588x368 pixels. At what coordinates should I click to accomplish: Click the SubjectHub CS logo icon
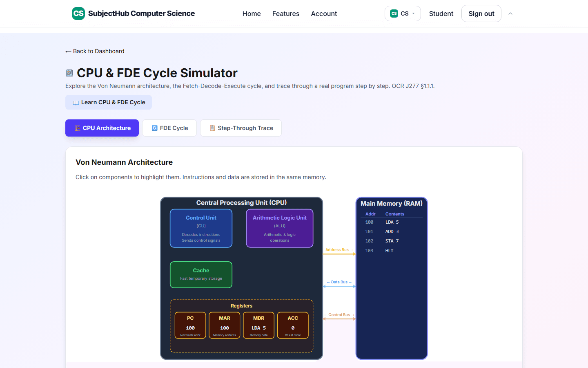pos(78,13)
